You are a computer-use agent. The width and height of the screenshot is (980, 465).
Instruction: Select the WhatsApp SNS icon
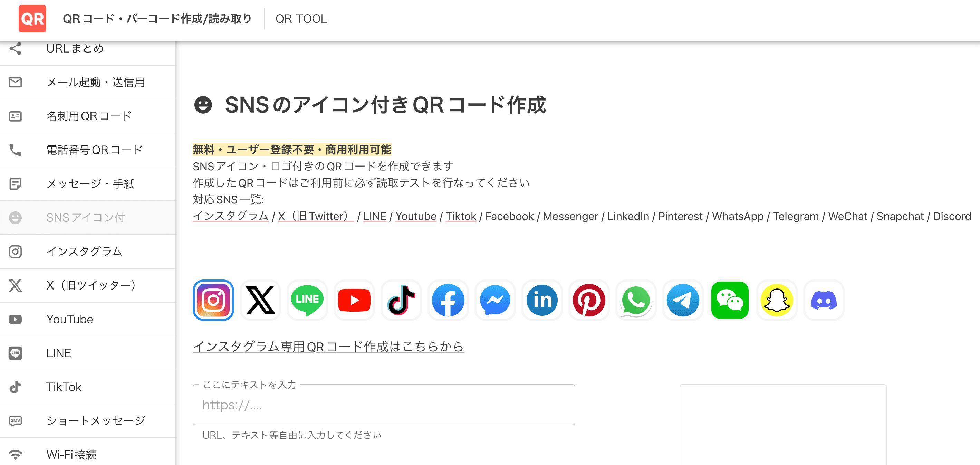coord(637,300)
